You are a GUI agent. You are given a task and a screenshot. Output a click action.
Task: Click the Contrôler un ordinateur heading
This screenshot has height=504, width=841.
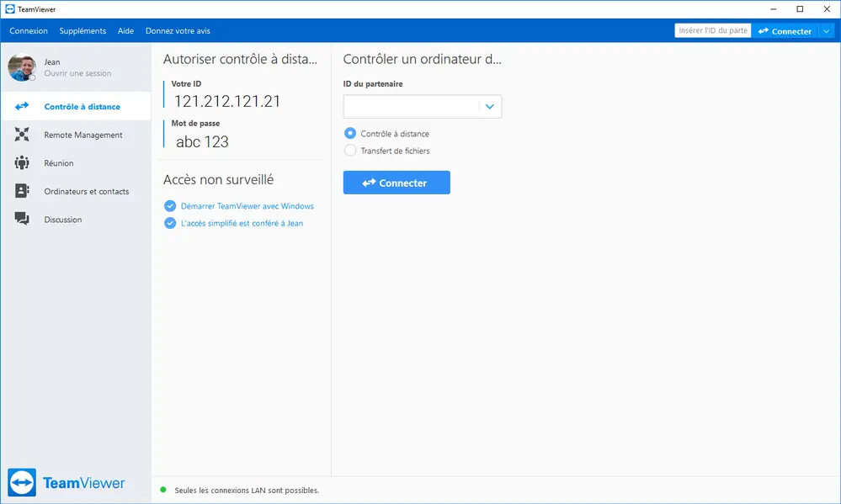422,59
